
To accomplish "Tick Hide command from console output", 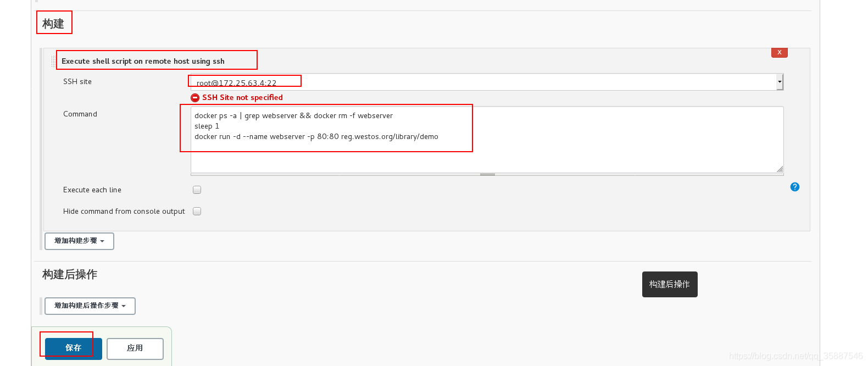I will point(197,211).
